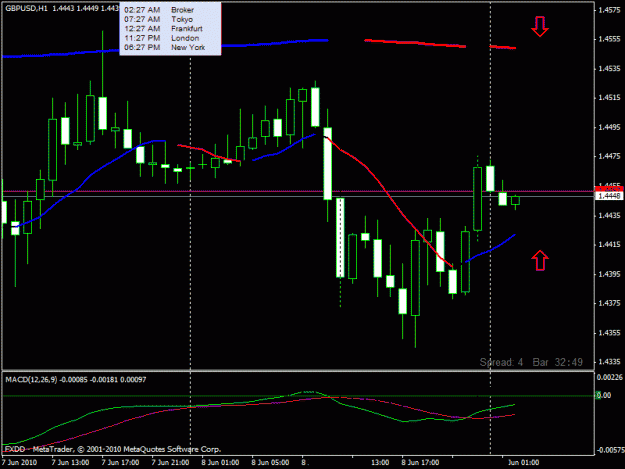This screenshot has width=625, height=469.
Task: Click the 7 Jun 13:00 time axis label
Action: (71, 463)
